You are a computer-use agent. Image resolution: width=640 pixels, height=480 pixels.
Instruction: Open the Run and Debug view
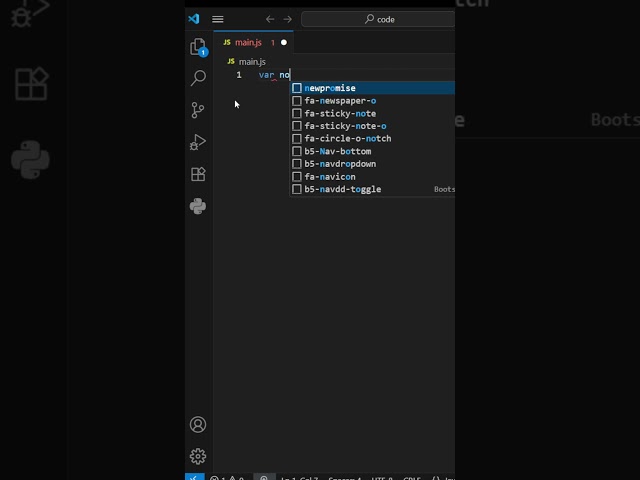198,142
